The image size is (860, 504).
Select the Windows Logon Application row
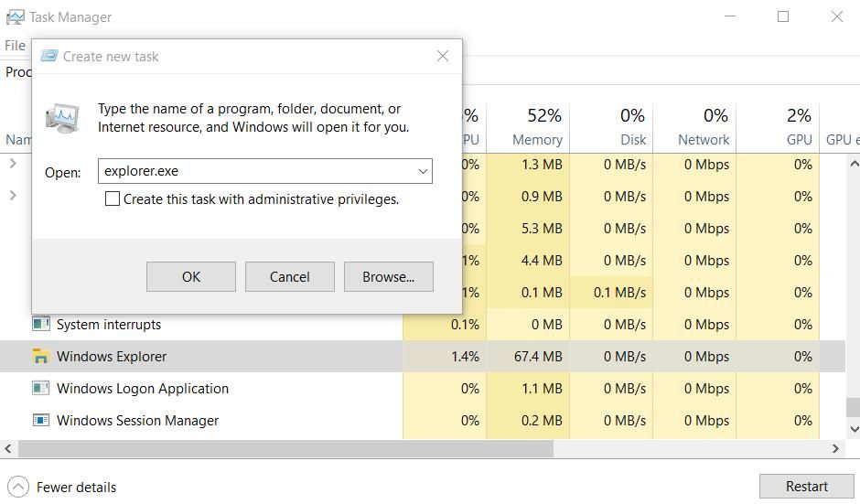[423, 388]
